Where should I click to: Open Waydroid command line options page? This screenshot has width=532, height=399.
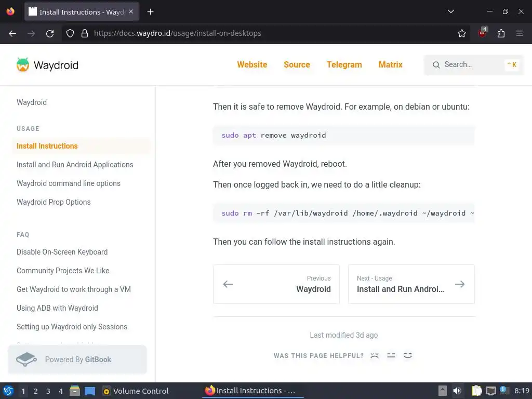69,183
